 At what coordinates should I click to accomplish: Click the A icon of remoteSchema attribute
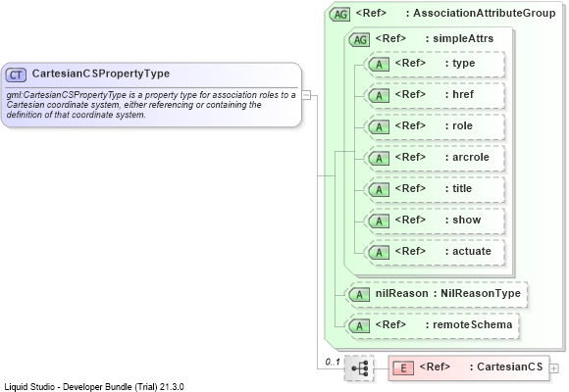(359, 326)
